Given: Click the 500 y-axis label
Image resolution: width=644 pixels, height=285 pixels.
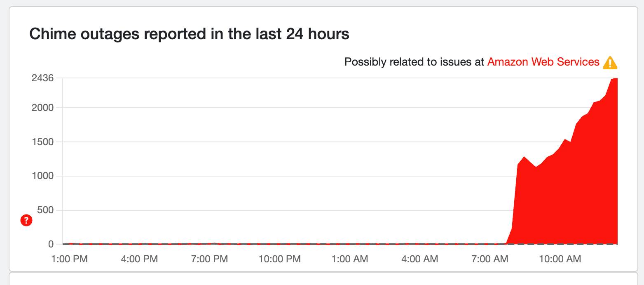Looking at the screenshot, I should (45, 210).
